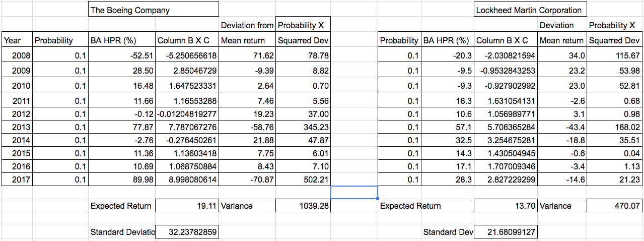
Task: Select Lockheed squared deviation 0.04
Action: coord(615,153)
